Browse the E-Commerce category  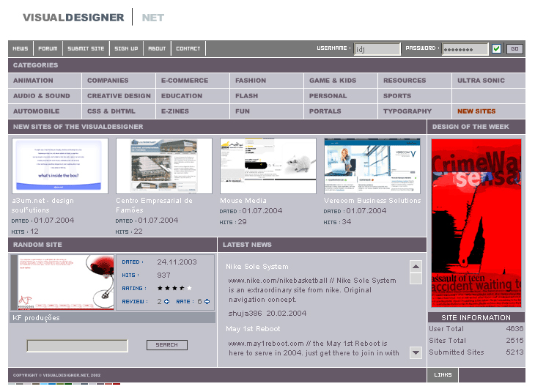pyautogui.click(x=185, y=81)
